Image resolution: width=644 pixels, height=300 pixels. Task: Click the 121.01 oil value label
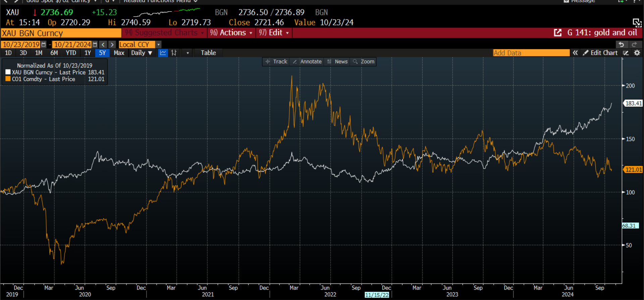click(x=633, y=170)
